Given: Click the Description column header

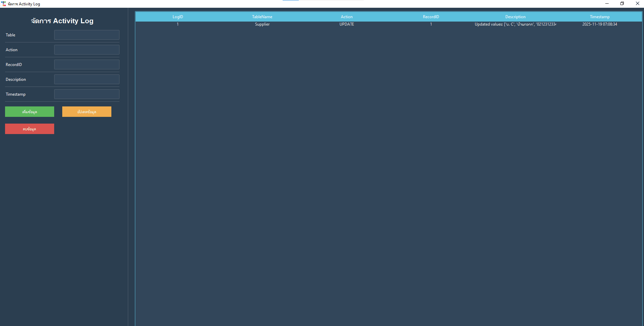Looking at the screenshot, I should pos(515,17).
